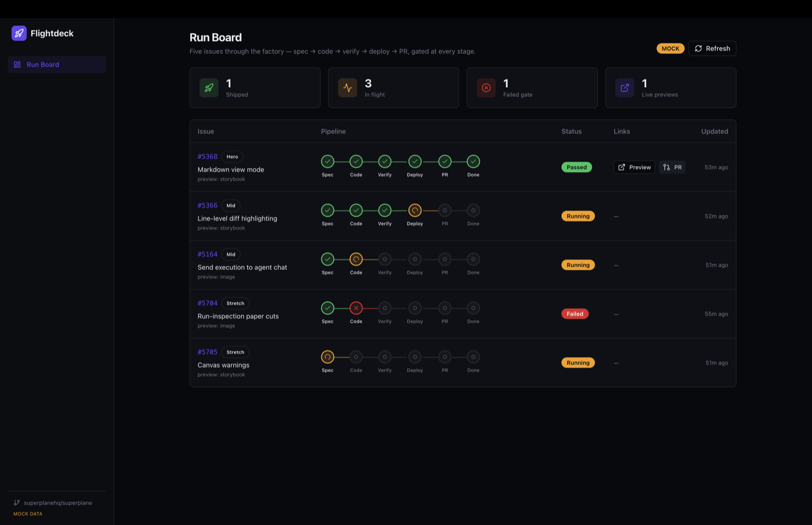Click PR stage icon of Markdown view mode
This screenshot has height=525, width=812.
tap(445, 161)
